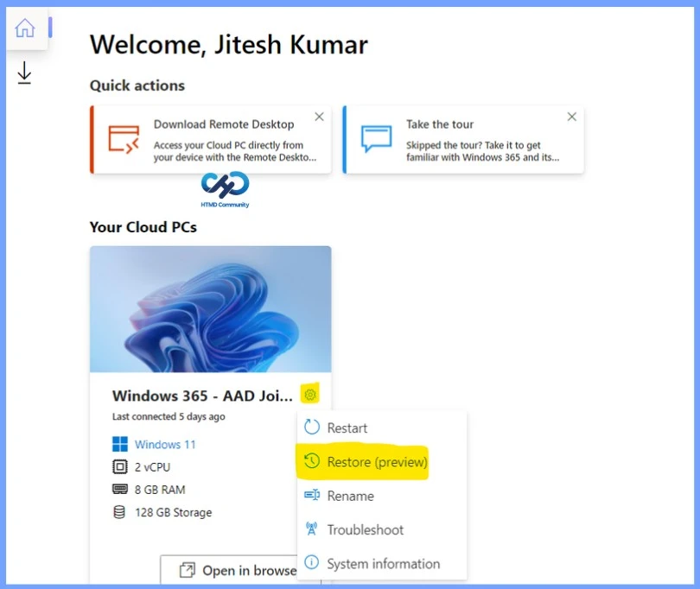Click the Windows 11 link

pyautogui.click(x=165, y=445)
